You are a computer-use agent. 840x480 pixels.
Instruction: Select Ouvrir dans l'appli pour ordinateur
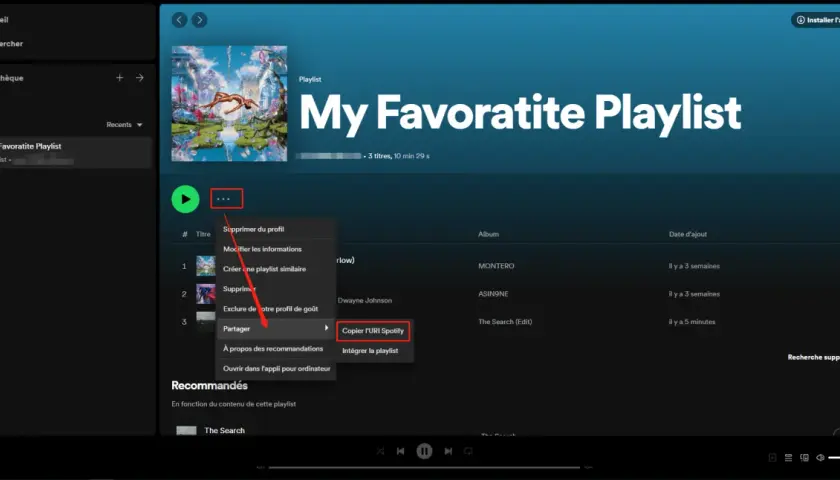[276, 369]
